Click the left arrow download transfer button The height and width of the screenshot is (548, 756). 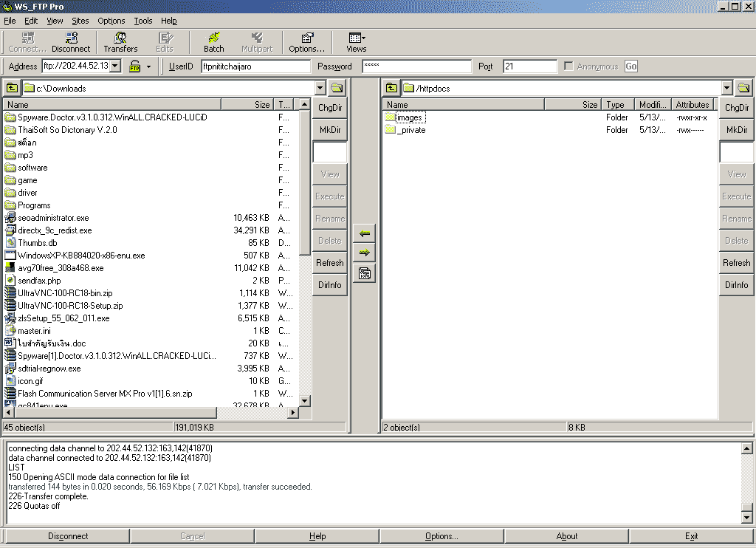pyautogui.click(x=365, y=233)
